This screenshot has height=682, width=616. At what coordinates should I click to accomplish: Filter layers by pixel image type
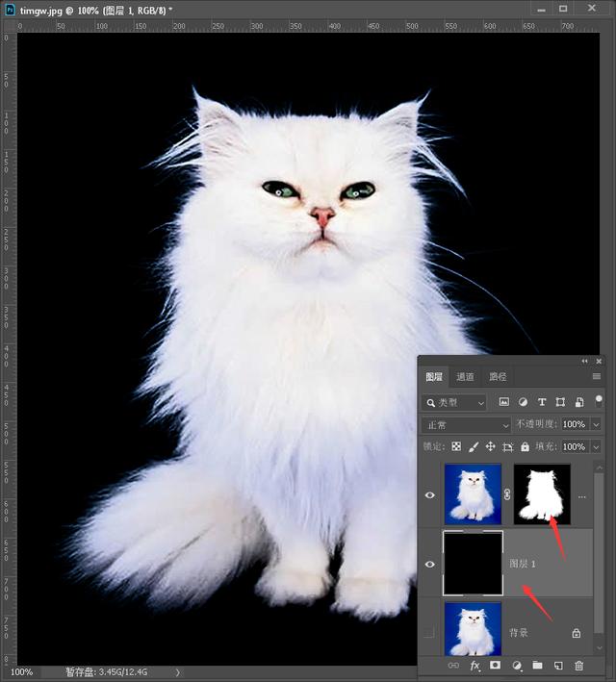point(503,402)
